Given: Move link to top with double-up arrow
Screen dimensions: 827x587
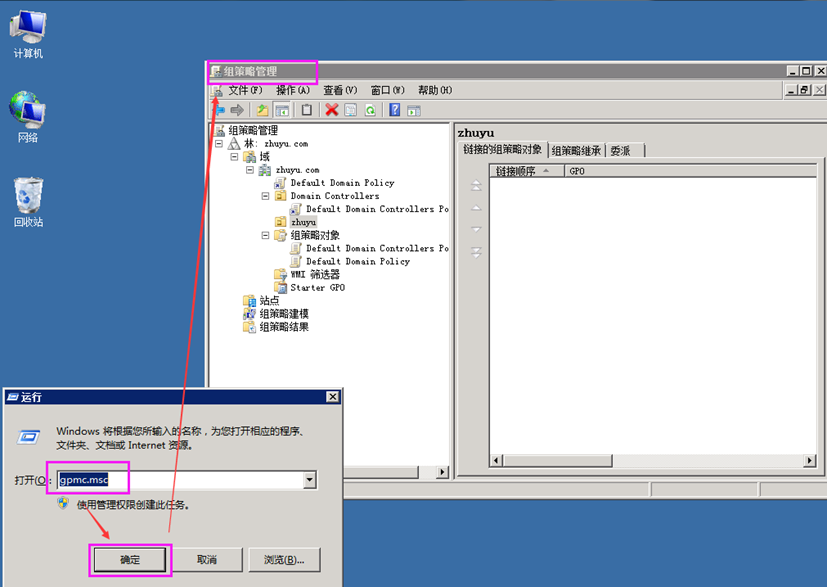Looking at the screenshot, I should coord(476,185).
